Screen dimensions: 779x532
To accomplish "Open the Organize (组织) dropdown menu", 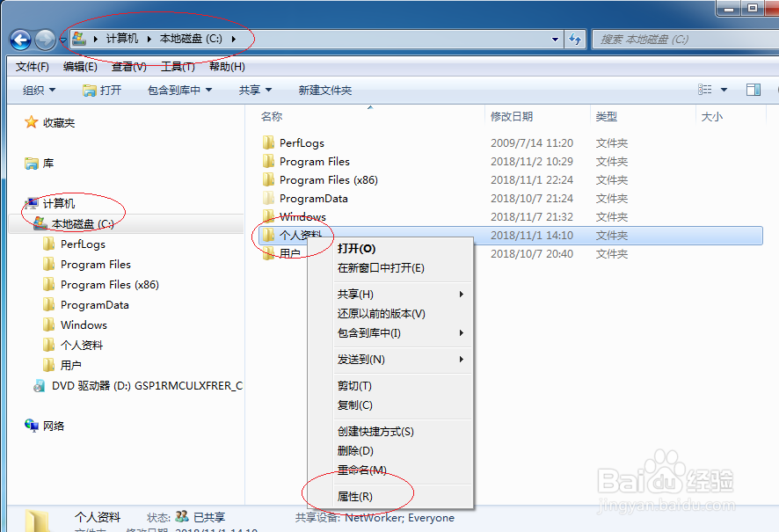I will 39,90.
